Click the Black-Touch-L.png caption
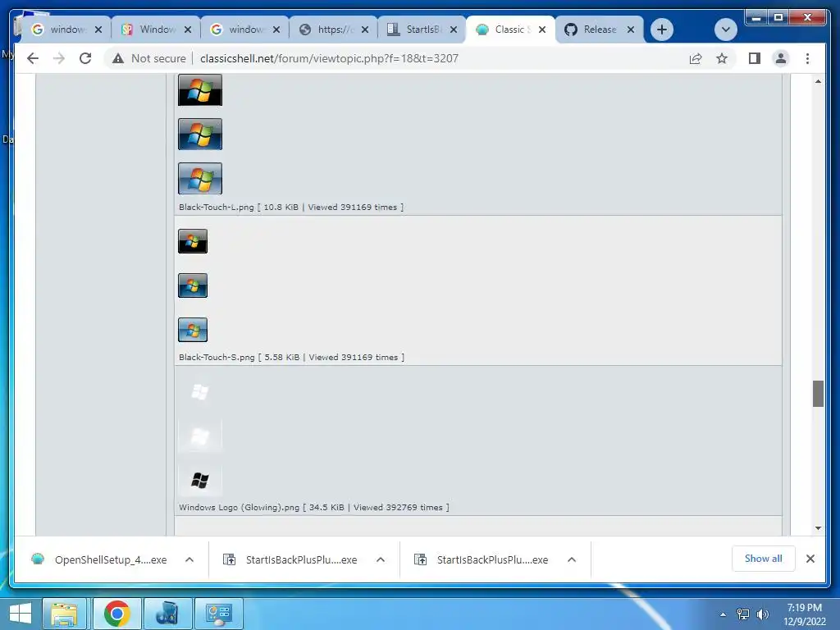This screenshot has width=840, height=630. pos(291,208)
